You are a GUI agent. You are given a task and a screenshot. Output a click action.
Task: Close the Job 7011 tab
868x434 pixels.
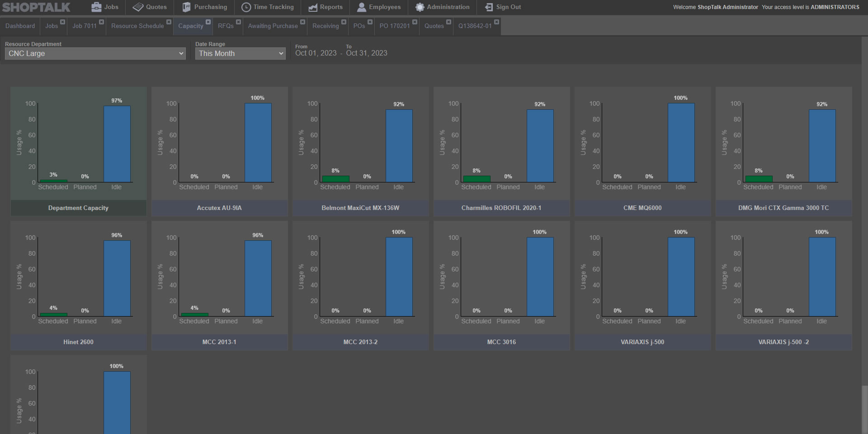pos(102,22)
